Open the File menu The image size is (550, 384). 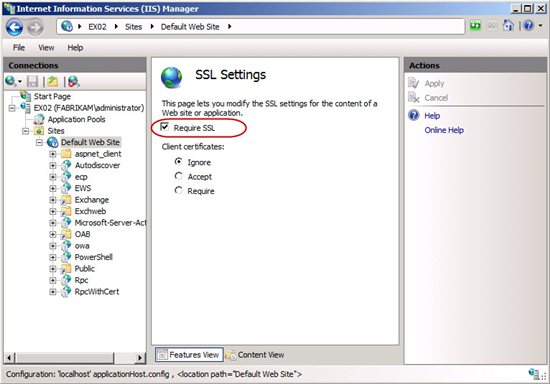click(x=19, y=47)
